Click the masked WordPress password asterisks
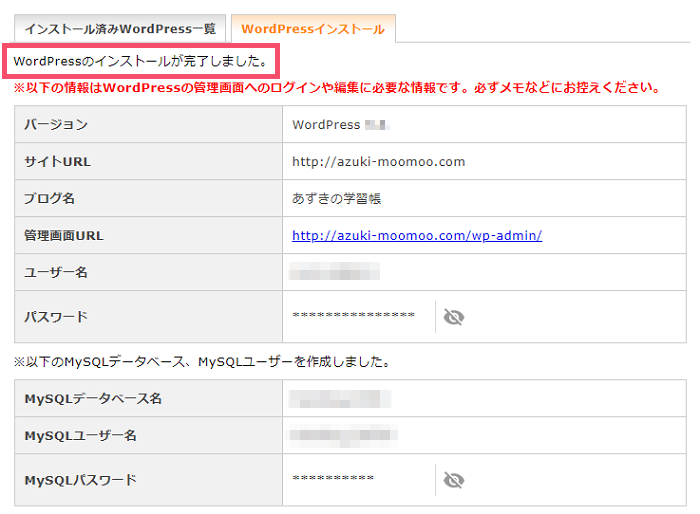700x514 pixels. pos(354,315)
